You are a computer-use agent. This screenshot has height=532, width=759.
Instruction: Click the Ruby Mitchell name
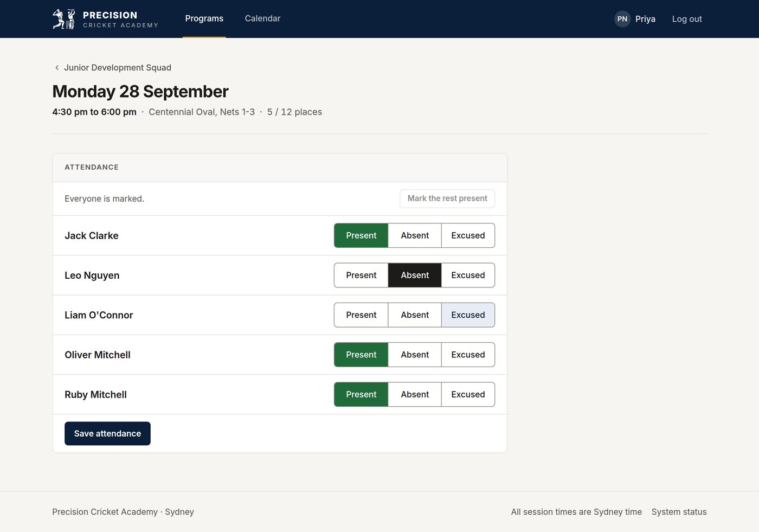tap(95, 395)
